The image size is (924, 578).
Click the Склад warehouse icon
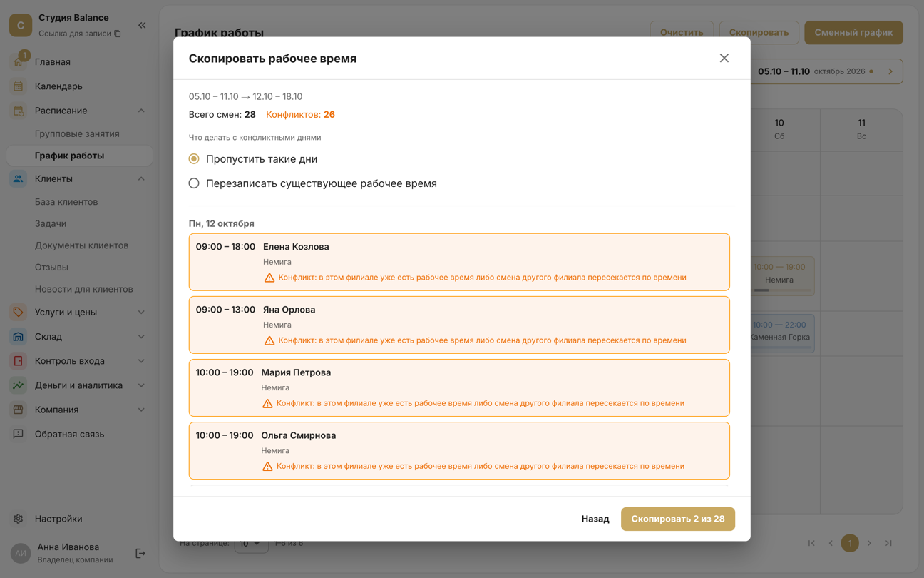19,336
